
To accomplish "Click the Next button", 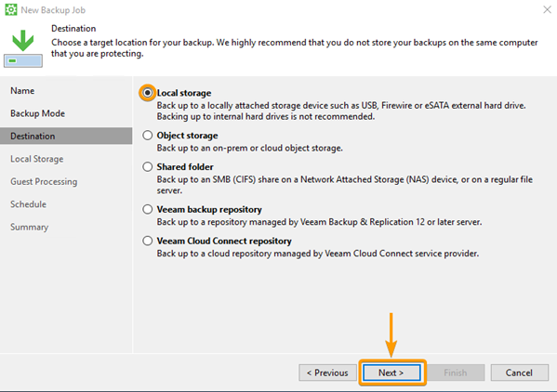I will click(x=391, y=372).
